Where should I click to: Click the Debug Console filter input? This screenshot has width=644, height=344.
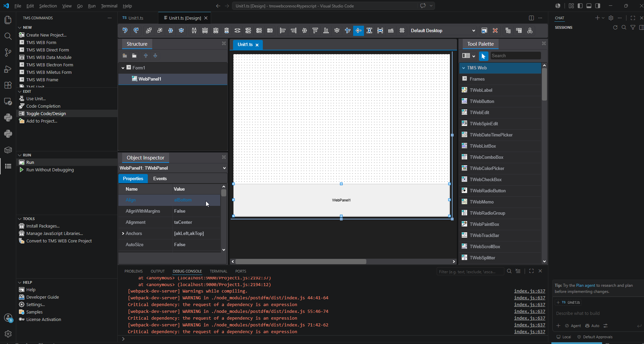point(470,272)
